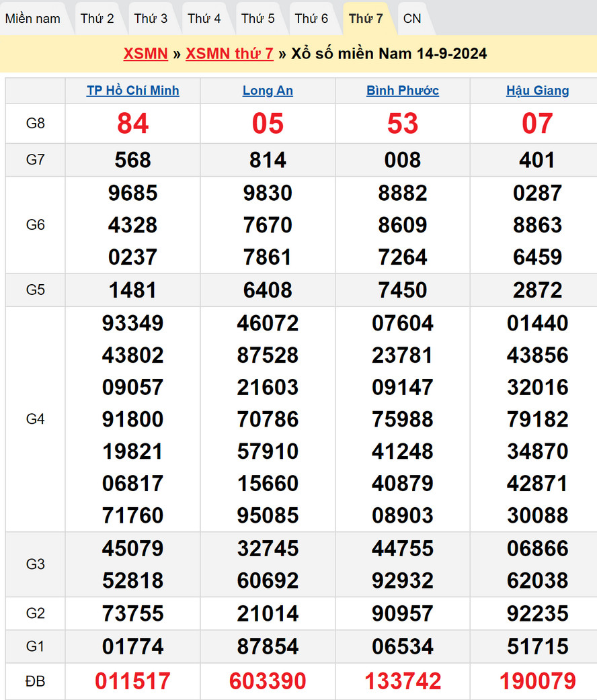This screenshot has width=597, height=700.
Task: Follow the XSMN thứ 7 breadcrumb link
Action: 229,54
